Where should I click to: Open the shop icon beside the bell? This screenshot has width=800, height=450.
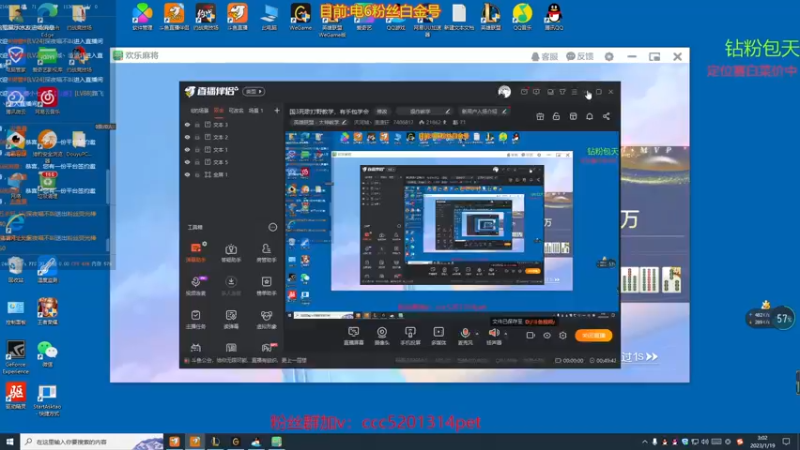[x=573, y=116]
